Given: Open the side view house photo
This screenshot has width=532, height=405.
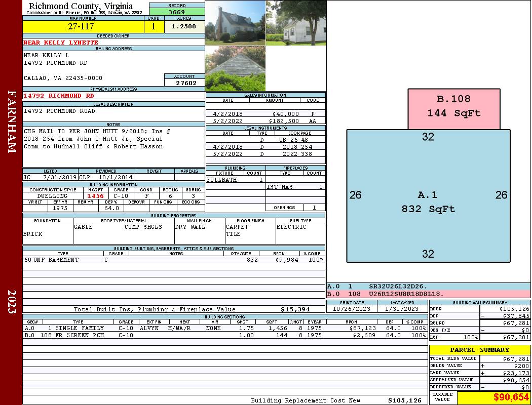Looking at the screenshot, I should coord(296,23).
